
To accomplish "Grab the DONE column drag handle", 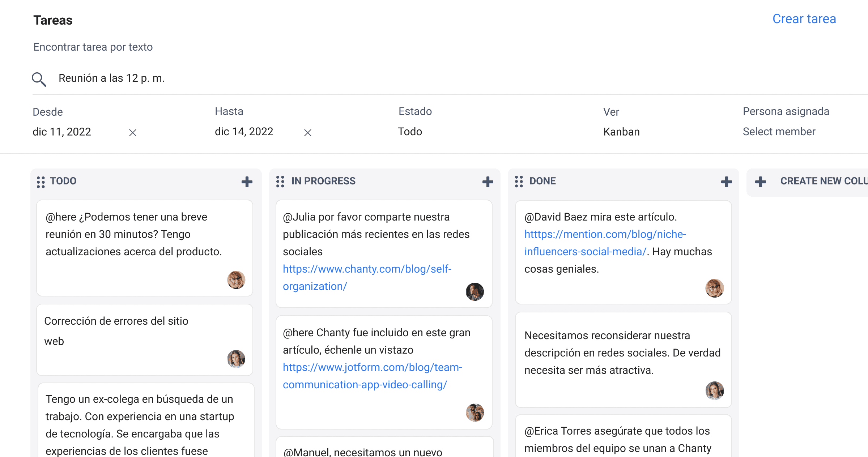I will click(x=519, y=181).
